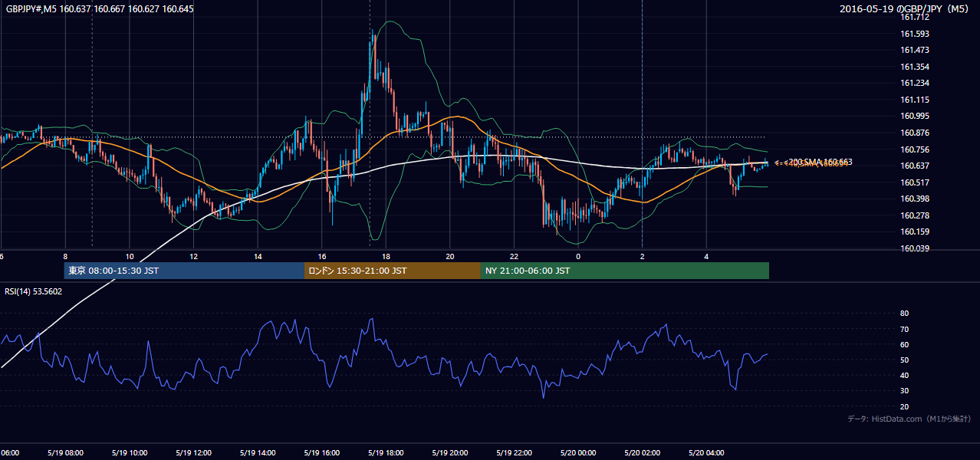Click hour label 12 under the price chart
Screen dimensions: 980x460
tap(193, 256)
